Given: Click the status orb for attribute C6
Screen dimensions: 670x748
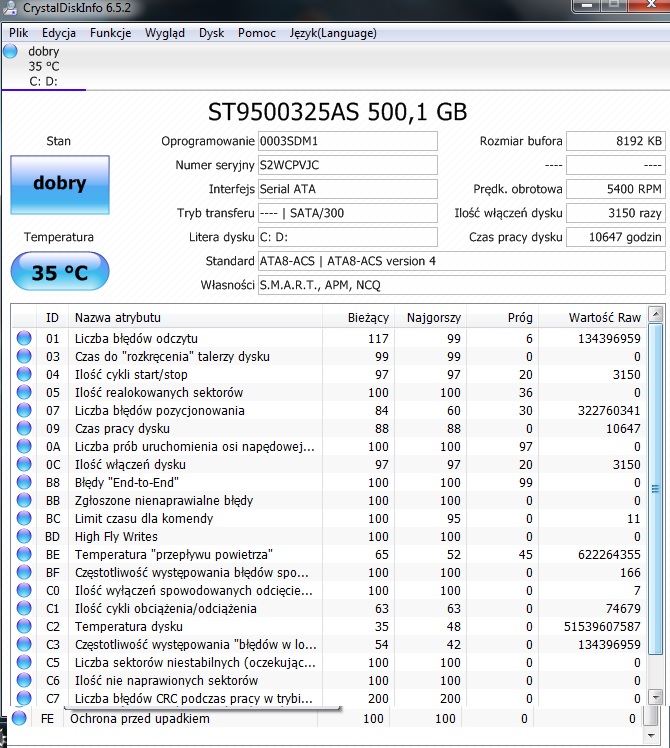Looking at the screenshot, I should point(24,680).
